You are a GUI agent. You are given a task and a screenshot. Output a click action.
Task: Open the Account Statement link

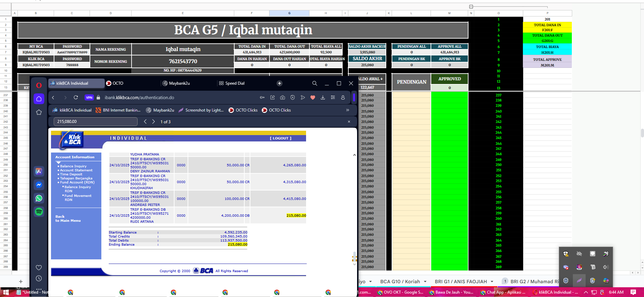point(76,170)
